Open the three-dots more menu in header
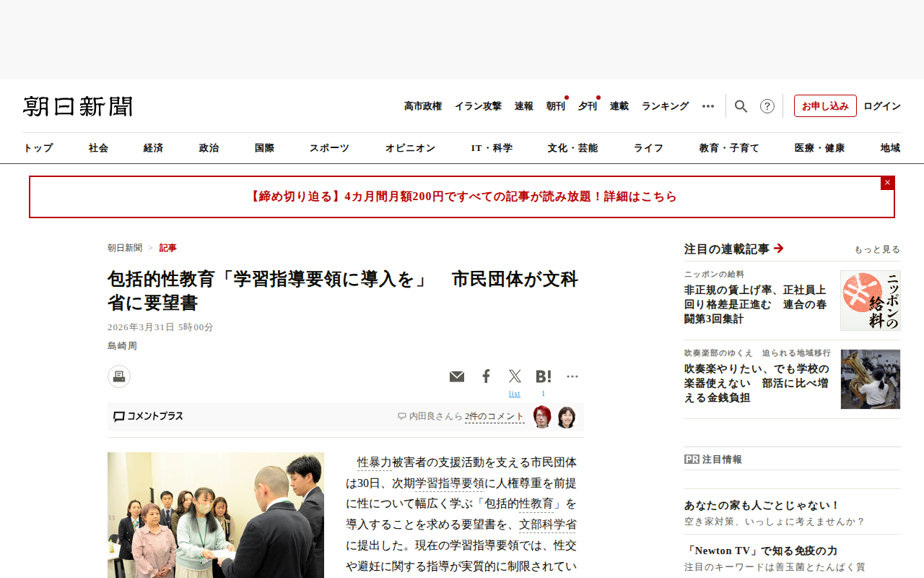 click(x=708, y=106)
